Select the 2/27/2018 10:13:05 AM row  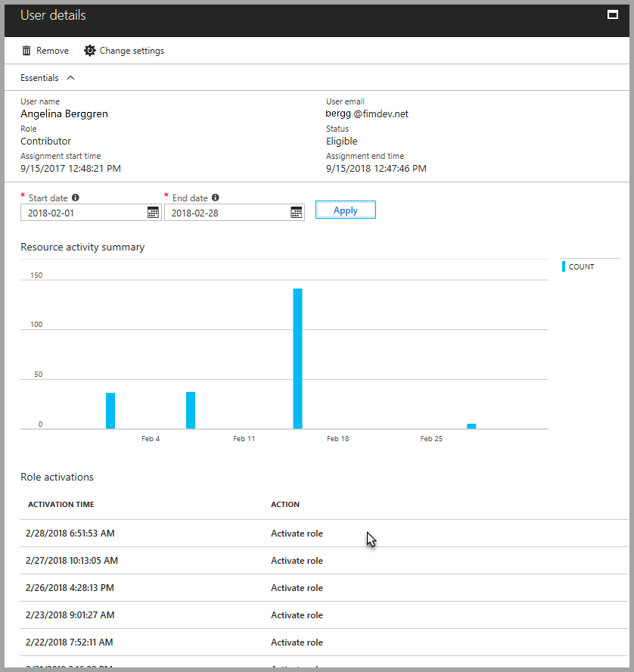(324, 561)
